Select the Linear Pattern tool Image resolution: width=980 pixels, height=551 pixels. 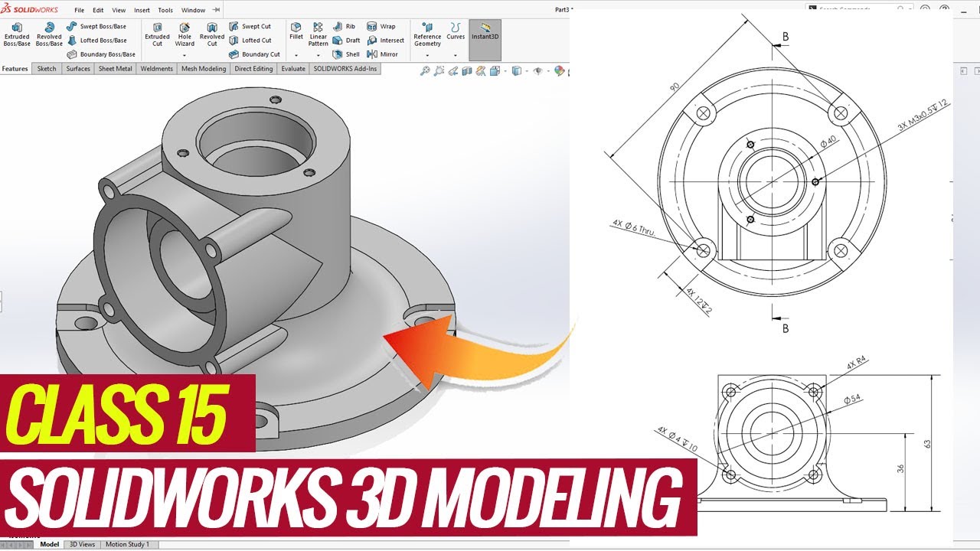click(x=318, y=34)
